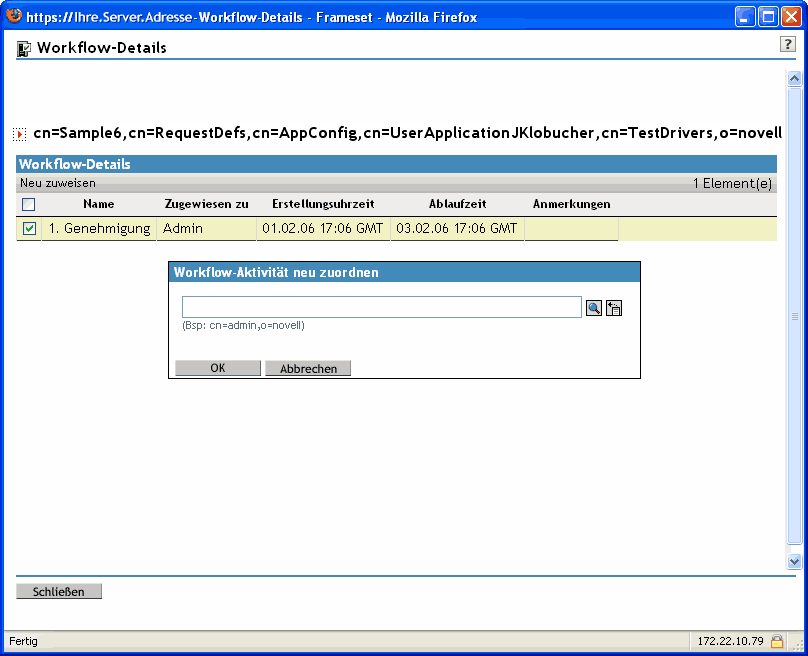This screenshot has height=656, width=808.
Task: Toggle the select-all checkbox in table header
Action: pyautogui.click(x=29, y=205)
